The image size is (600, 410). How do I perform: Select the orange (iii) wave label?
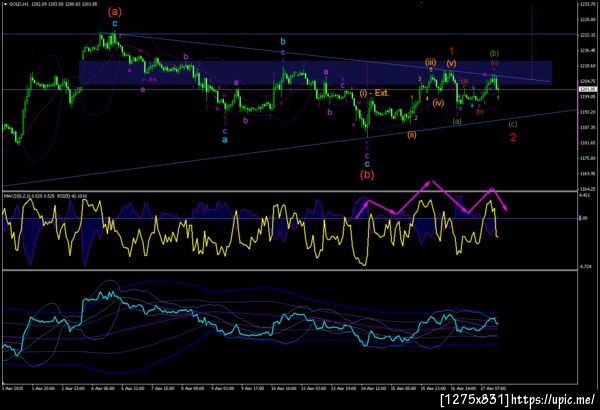click(x=430, y=62)
